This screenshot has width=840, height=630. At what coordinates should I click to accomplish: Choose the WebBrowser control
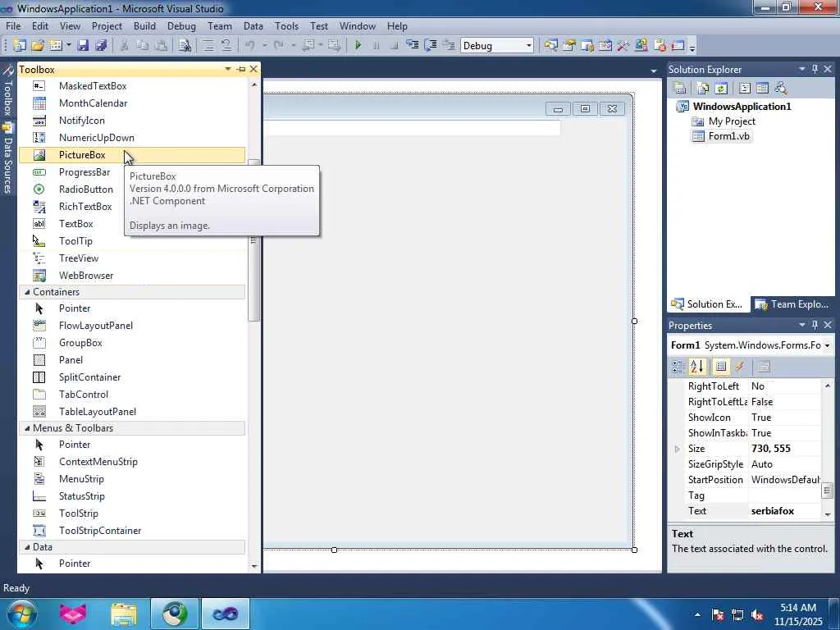pos(132,276)
